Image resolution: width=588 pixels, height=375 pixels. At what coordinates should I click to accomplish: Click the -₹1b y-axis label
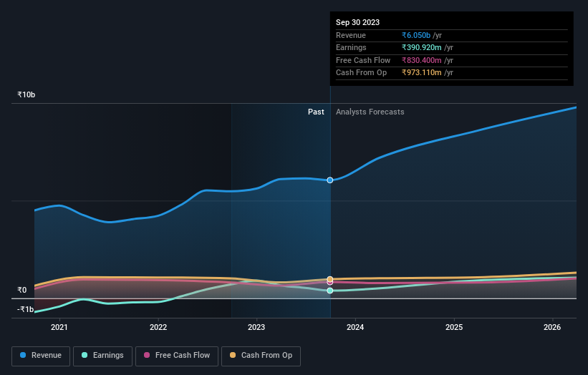(x=26, y=309)
